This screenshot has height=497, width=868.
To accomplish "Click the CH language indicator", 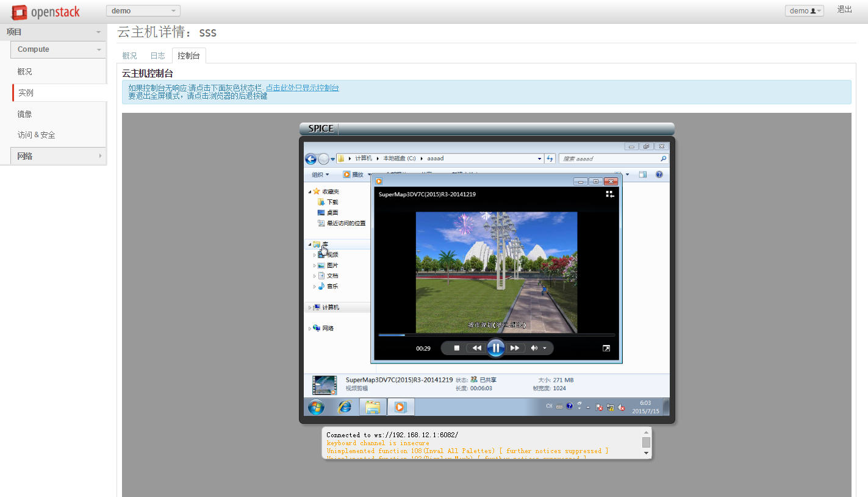I will tap(549, 407).
